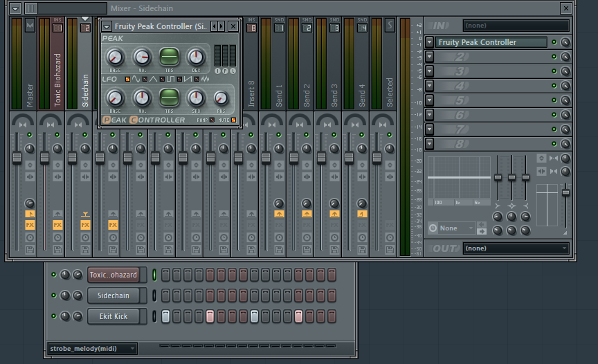Click the PEAK DEC knob
Screen dimensions: 598x364
196,57
